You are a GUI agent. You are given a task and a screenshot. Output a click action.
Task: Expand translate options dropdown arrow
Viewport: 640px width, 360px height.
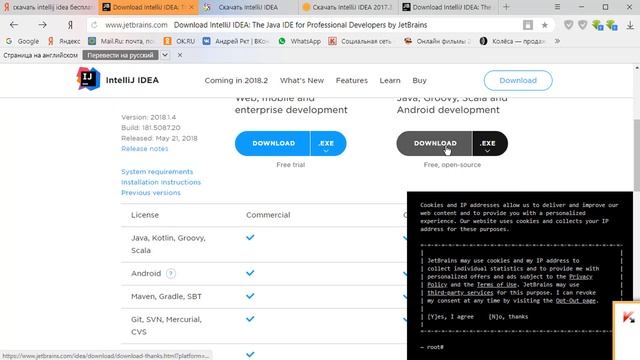tap(164, 55)
